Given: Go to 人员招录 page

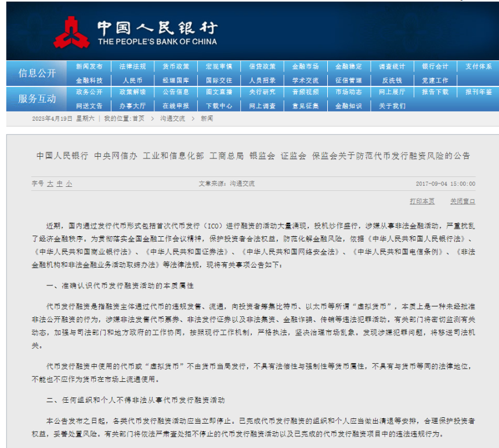Looking at the screenshot, I should click(262, 81).
